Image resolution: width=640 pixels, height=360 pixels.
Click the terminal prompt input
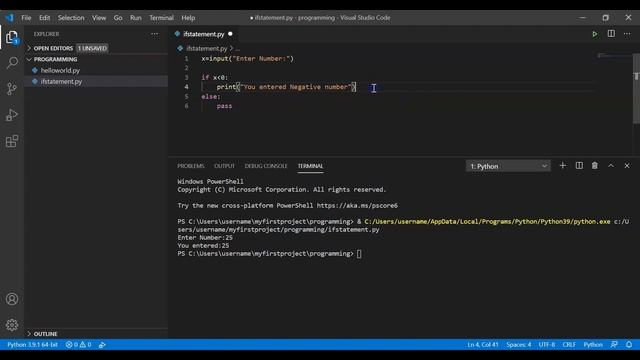click(x=359, y=254)
